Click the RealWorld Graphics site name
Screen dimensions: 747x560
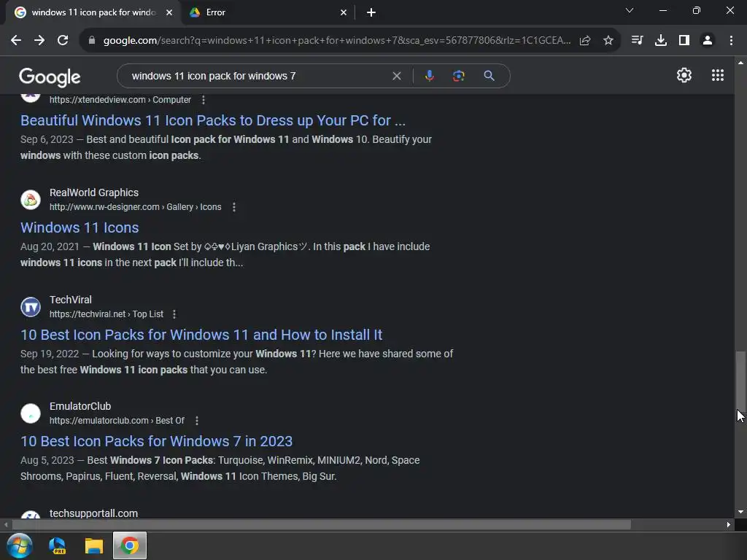pyautogui.click(x=94, y=192)
